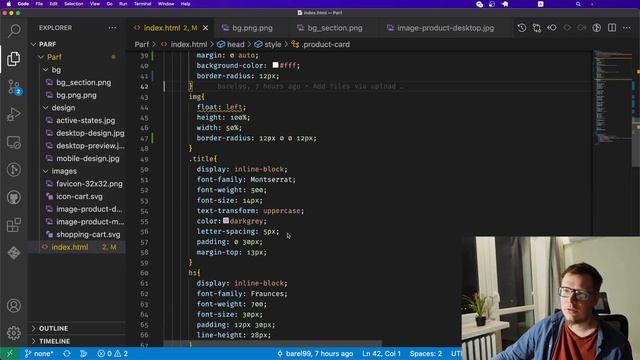The image size is (640, 360).
Task: Open desktop-design.jpg in Explorer
Action: pyautogui.click(x=90, y=133)
